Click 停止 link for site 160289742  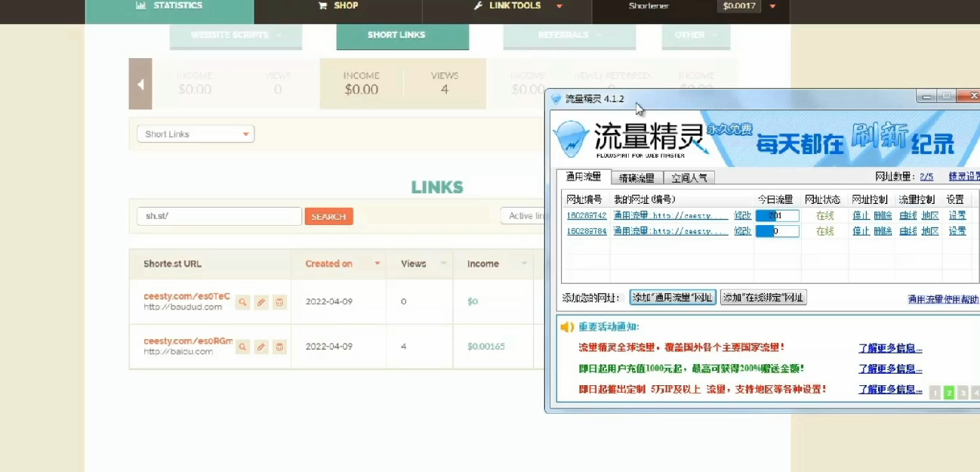coord(861,216)
